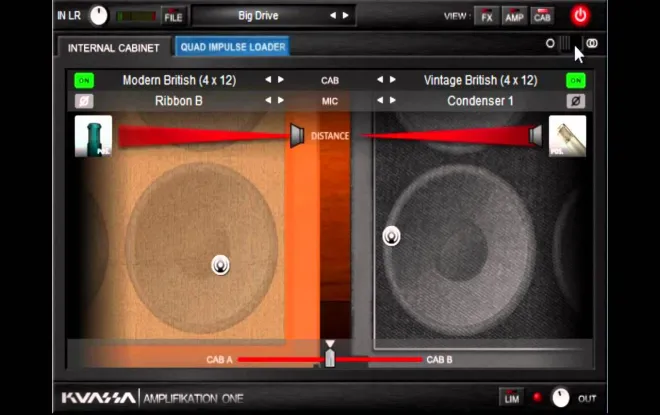Switch view to FX section

[x=487, y=17]
